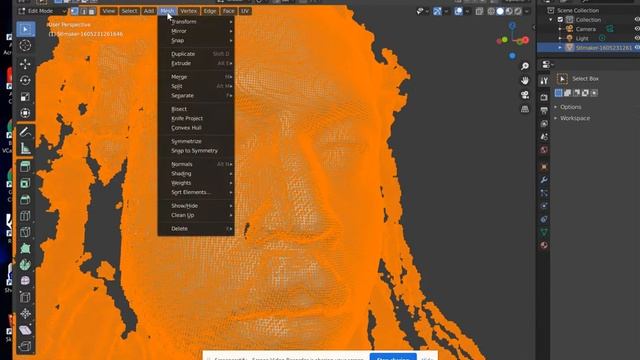The width and height of the screenshot is (640, 360).
Task: Switch to solid viewport shading
Action: pos(500,11)
